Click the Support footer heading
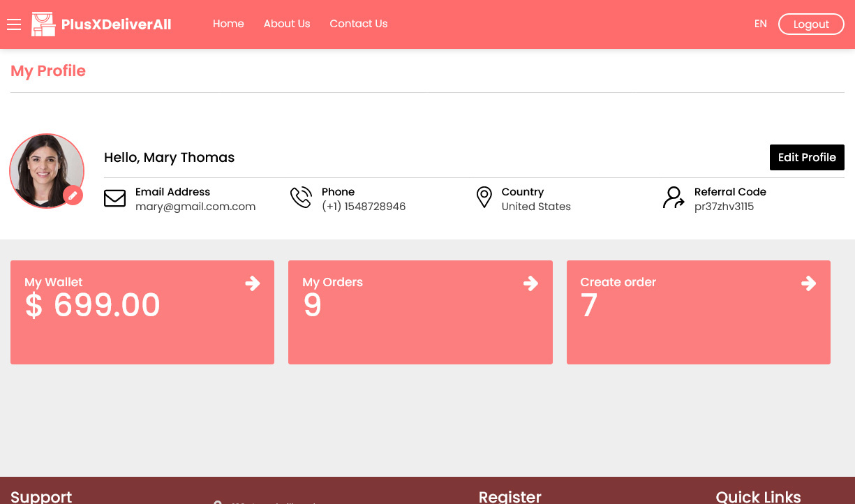 pos(41,496)
